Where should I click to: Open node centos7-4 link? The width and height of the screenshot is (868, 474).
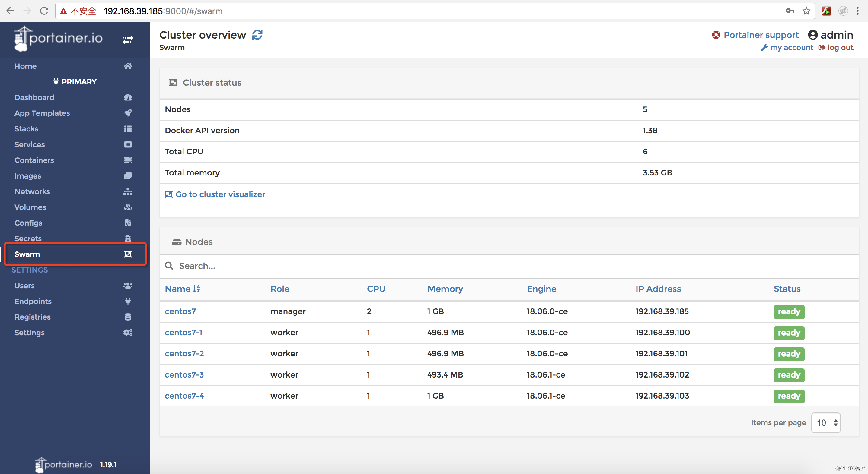click(184, 396)
